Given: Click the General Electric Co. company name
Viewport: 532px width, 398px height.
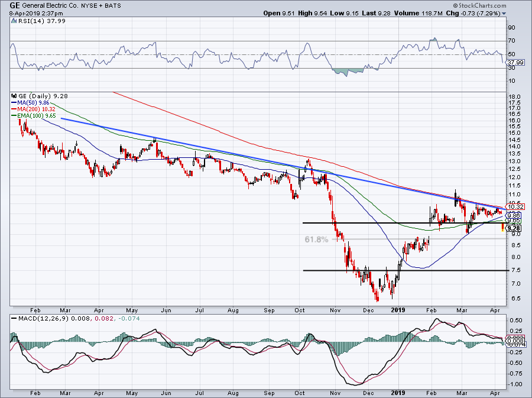Looking at the screenshot, I should coord(50,6).
